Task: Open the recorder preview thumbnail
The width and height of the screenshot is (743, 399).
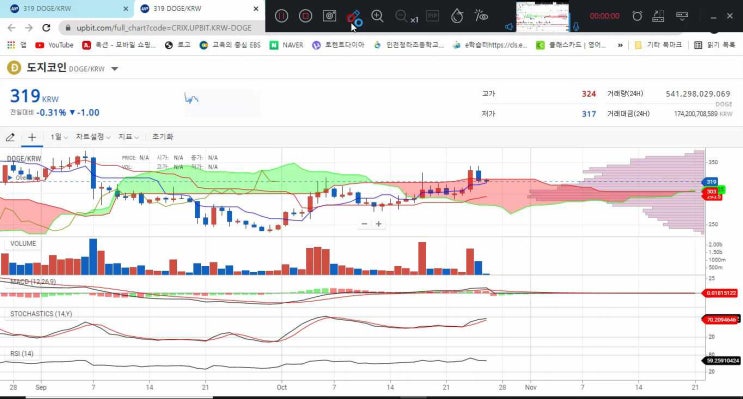Action: 543,17
